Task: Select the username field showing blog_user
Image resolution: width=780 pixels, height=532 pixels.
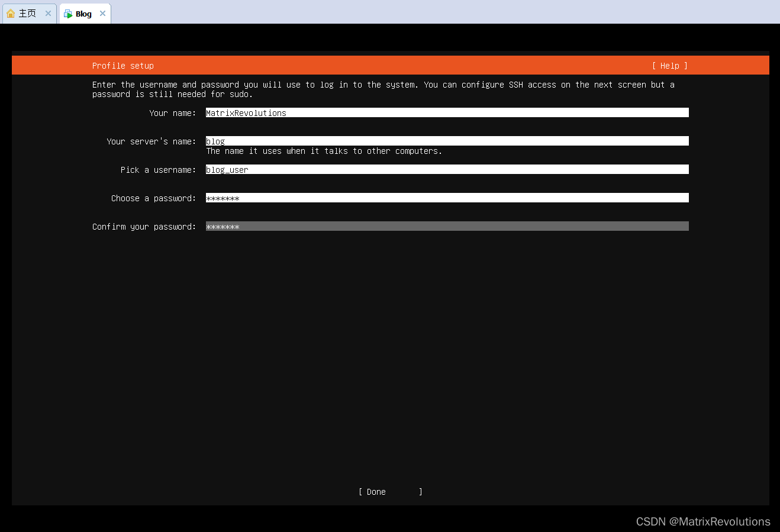Action: [447, 169]
